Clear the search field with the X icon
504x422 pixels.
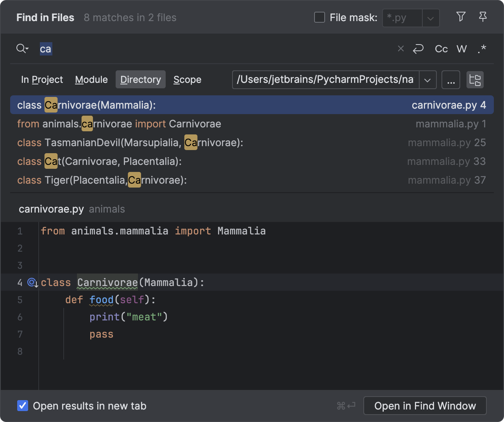coord(400,48)
